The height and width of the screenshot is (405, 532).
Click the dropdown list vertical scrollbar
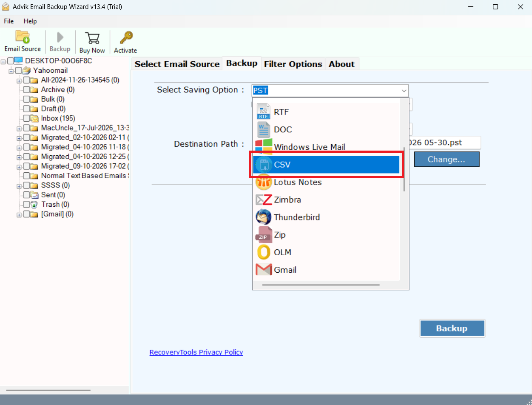(404, 169)
